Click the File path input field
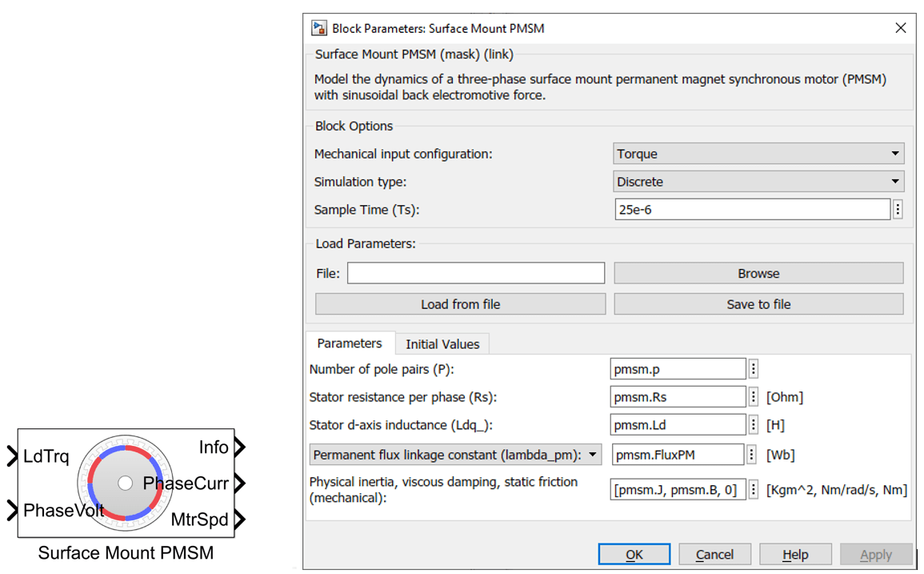This screenshot has height=574, width=924. click(476, 273)
